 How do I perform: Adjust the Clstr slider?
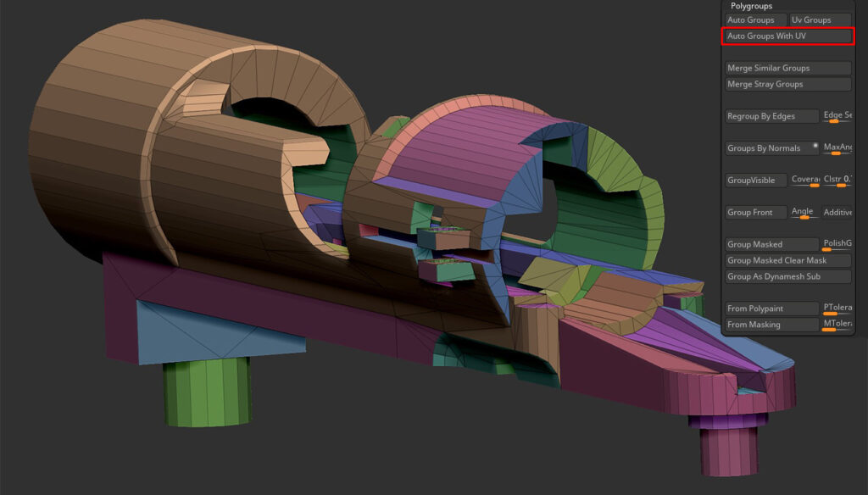tap(837, 180)
